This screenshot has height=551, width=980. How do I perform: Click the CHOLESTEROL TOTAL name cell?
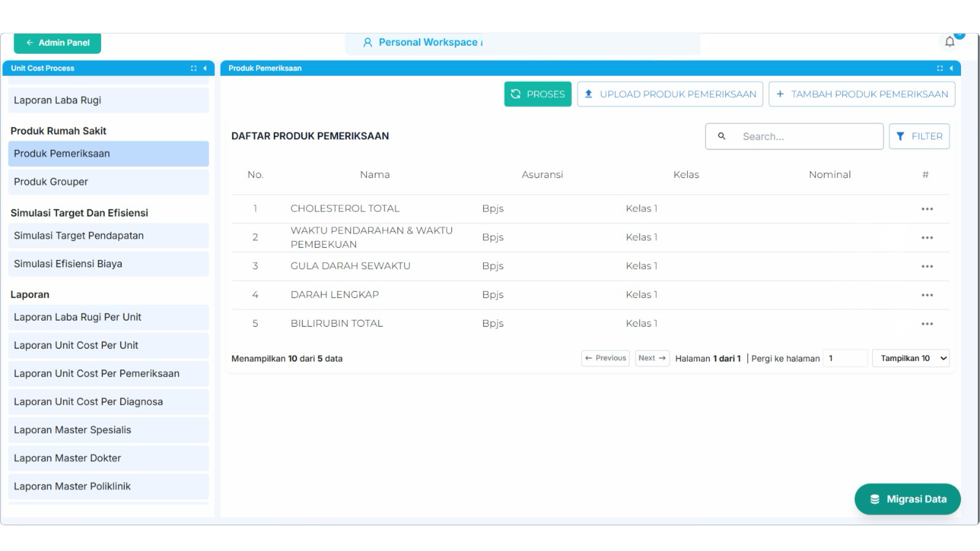(345, 209)
